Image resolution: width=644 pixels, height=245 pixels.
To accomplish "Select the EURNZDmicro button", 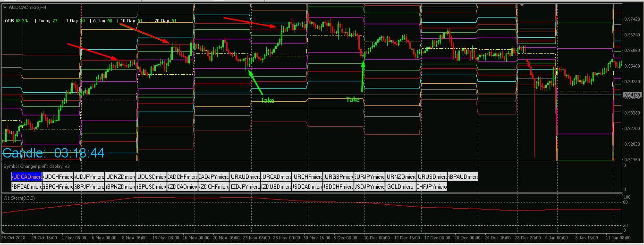I will 401,176.
